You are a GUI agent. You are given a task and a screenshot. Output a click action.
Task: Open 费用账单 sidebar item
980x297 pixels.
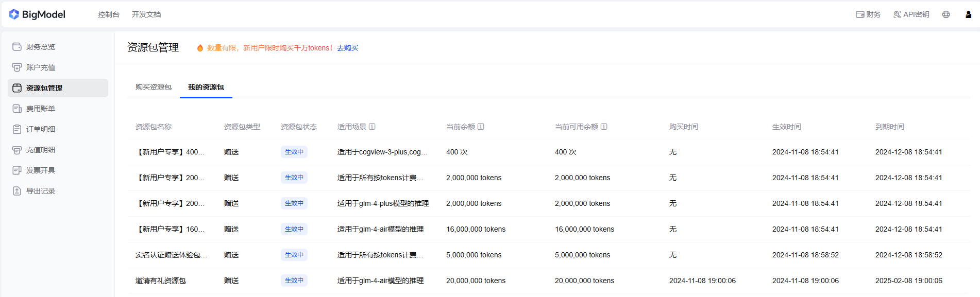[41, 109]
